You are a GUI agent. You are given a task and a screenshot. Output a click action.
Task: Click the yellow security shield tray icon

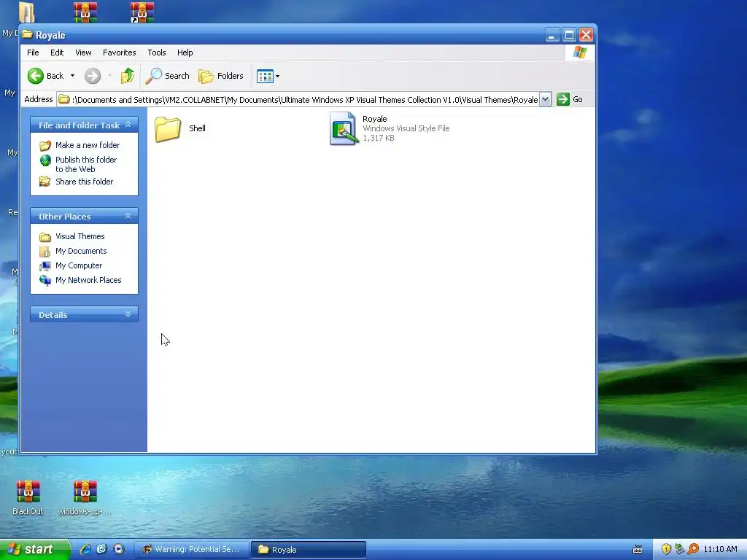pos(666,549)
